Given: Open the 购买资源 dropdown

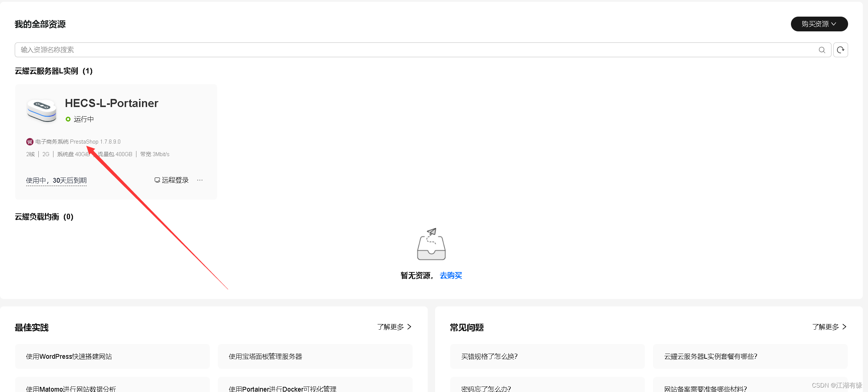Looking at the screenshot, I should pyautogui.click(x=819, y=24).
